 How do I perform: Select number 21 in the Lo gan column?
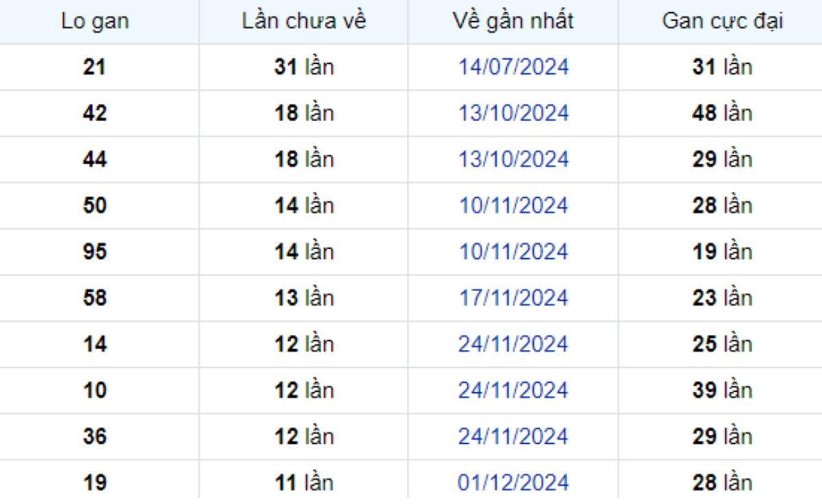click(95, 67)
